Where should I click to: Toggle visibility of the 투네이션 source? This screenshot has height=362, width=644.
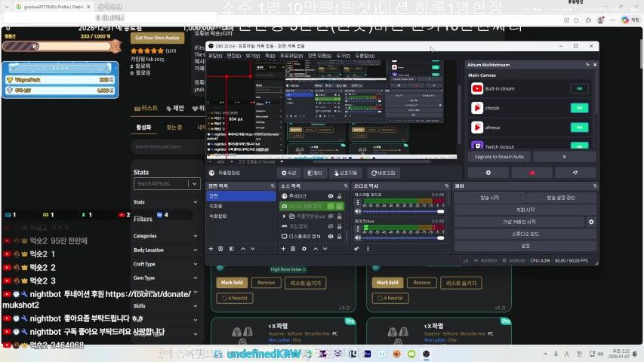331,196
